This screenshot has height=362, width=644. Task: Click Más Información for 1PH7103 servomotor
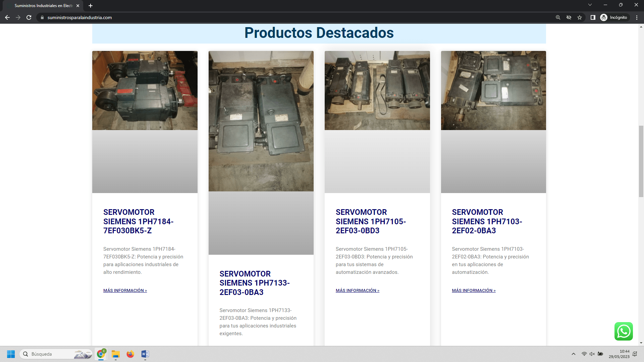tap(474, 291)
